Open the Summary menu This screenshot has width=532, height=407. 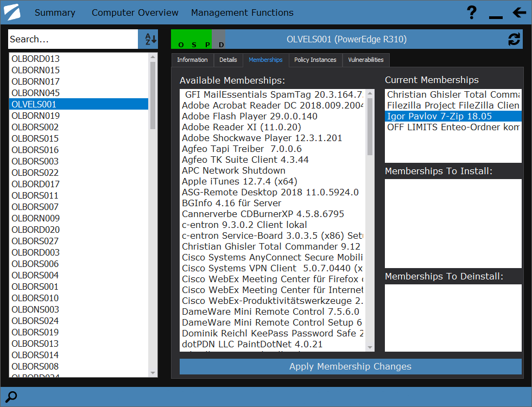point(55,12)
